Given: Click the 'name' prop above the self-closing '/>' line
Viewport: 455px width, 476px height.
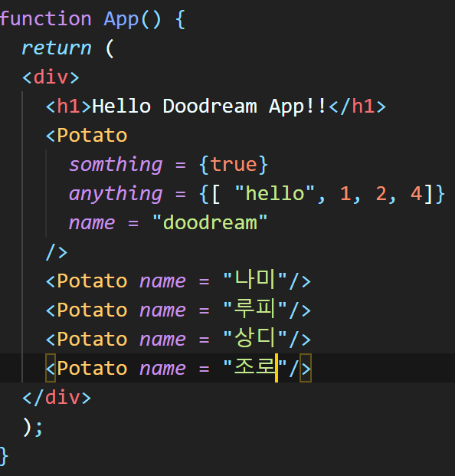Looking at the screenshot, I should 92,223.
